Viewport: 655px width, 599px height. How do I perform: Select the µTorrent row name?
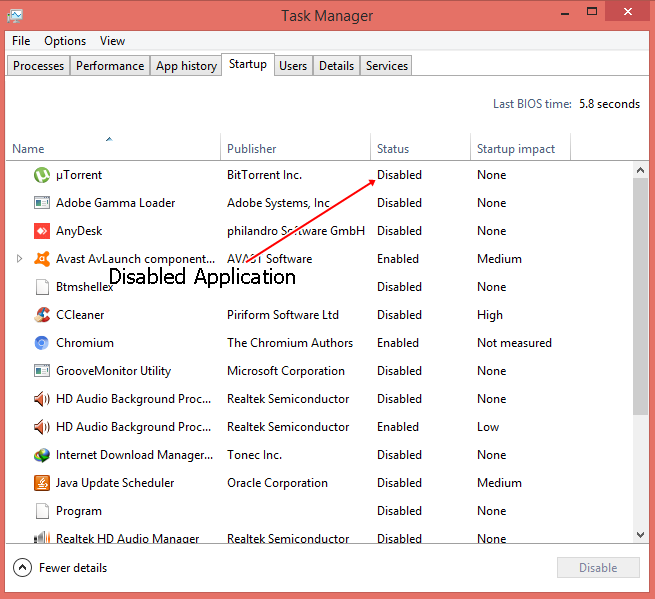pos(79,175)
